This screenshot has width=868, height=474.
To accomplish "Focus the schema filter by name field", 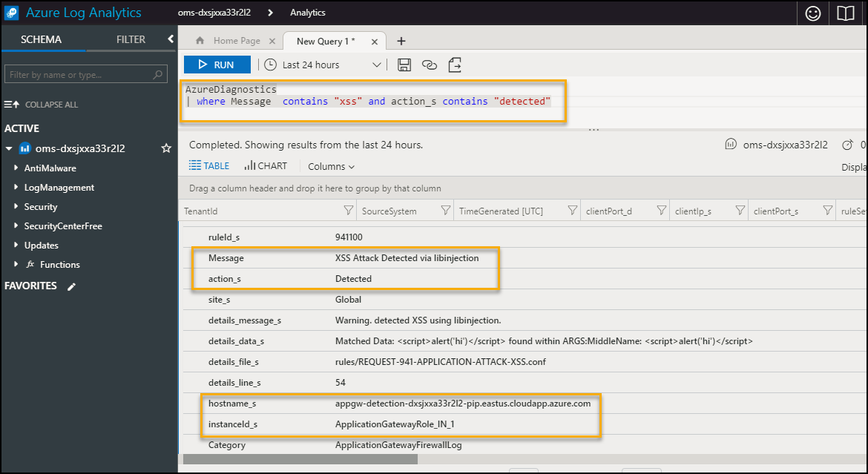I will (x=86, y=74).
